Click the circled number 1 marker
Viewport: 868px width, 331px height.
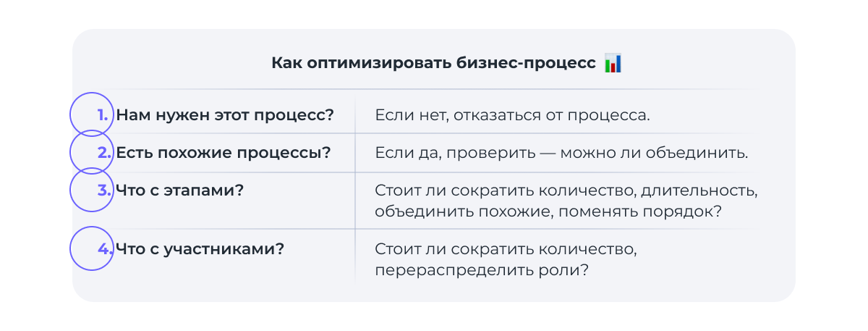pos(91,114)
